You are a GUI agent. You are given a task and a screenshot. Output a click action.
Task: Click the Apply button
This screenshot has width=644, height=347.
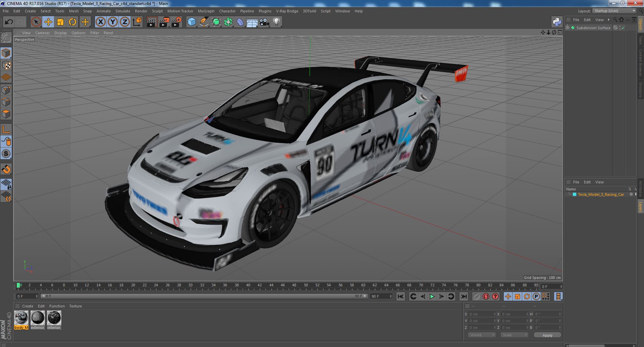coord(547,335)
